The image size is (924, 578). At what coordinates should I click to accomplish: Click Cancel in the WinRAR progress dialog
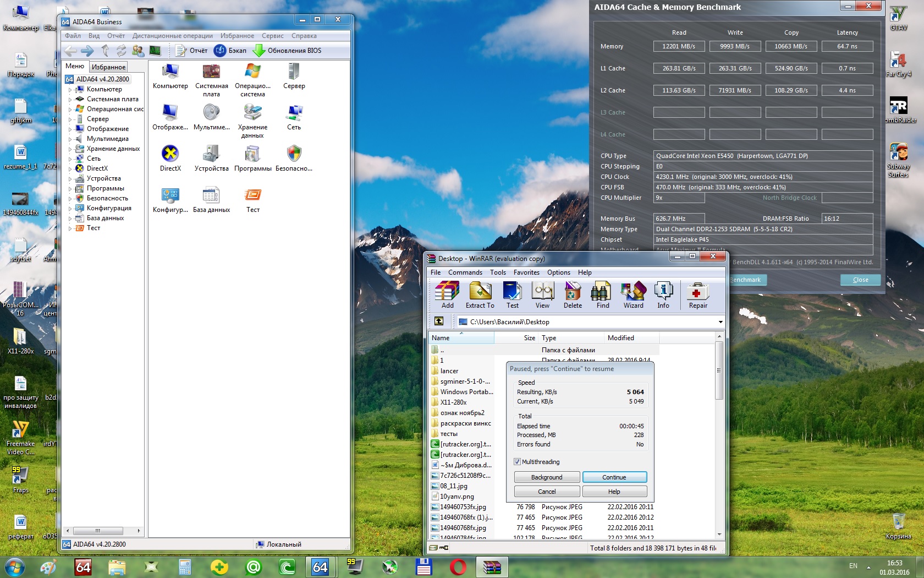[x=547, y=492]
